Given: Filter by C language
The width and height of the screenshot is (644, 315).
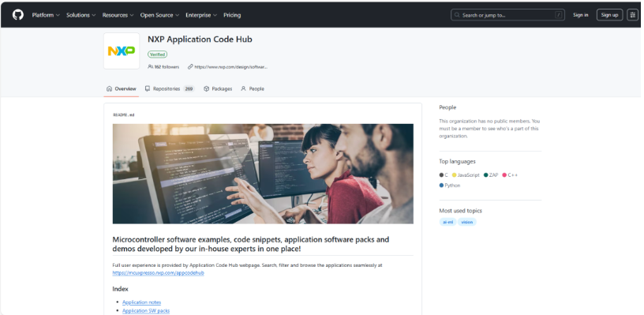Looking at the screenshot, I should pos(446,175).
